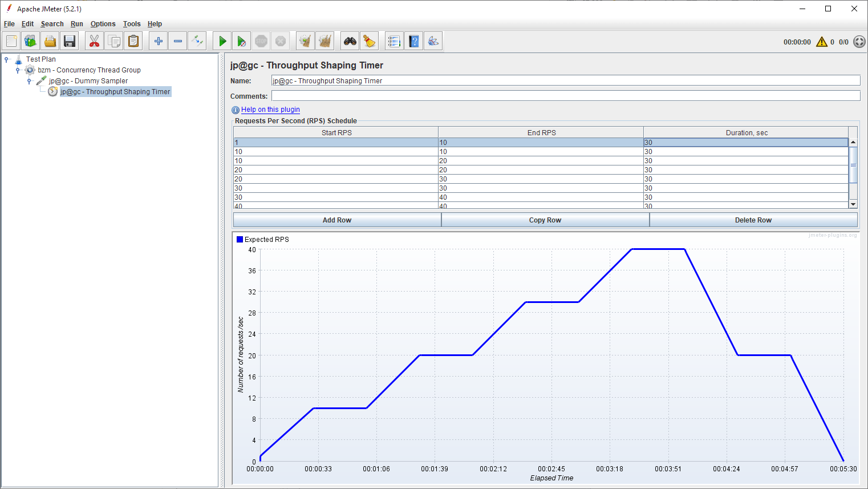Click the Start RPS column header

(336, 132)
